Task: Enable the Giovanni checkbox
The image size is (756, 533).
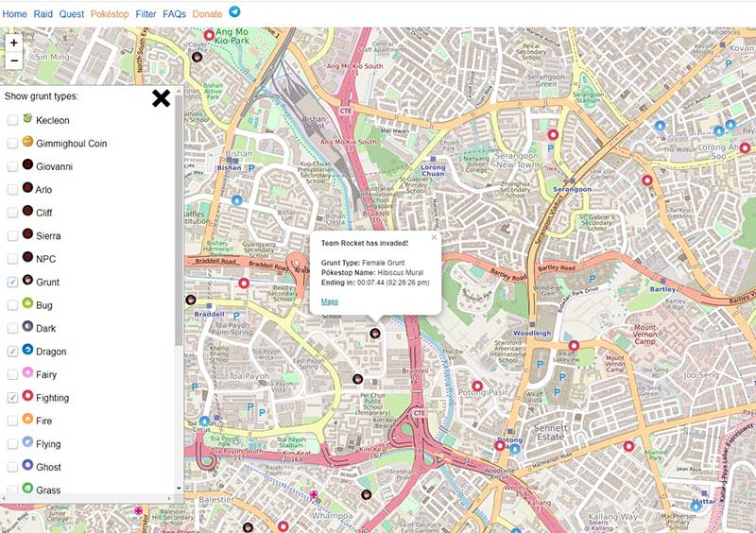Action: pos(12,166)
